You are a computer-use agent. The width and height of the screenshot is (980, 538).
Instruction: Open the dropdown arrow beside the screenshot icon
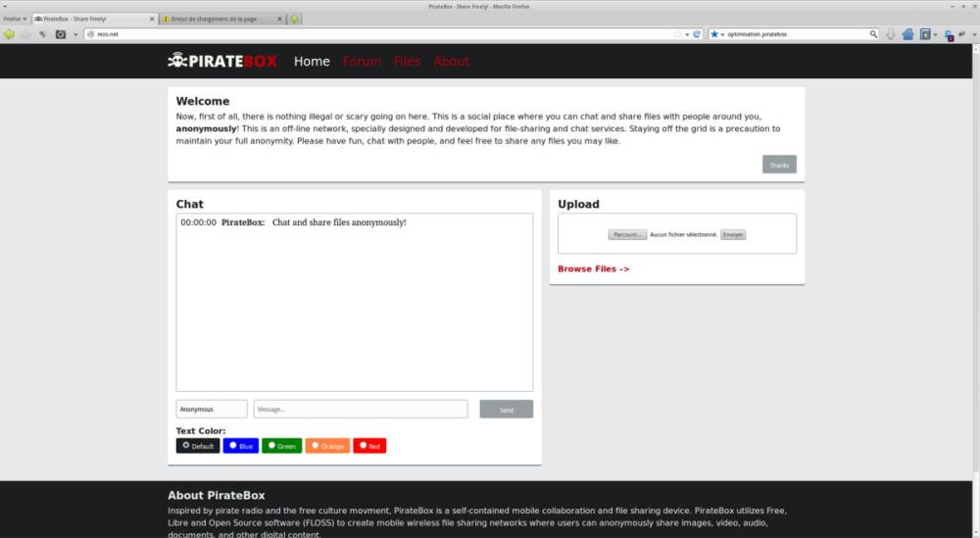tap(75, 34)
